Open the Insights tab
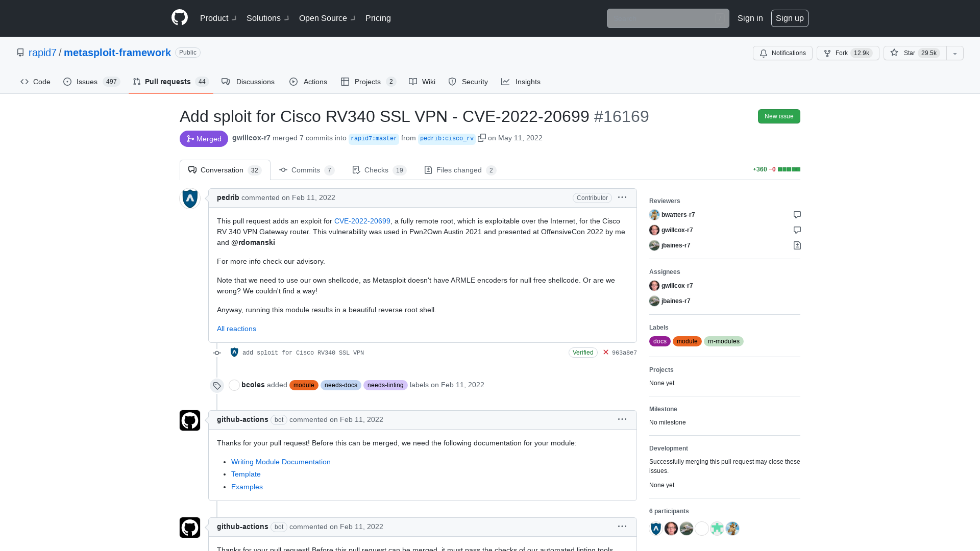Screen dimensions: 980x551 point(521,82)
